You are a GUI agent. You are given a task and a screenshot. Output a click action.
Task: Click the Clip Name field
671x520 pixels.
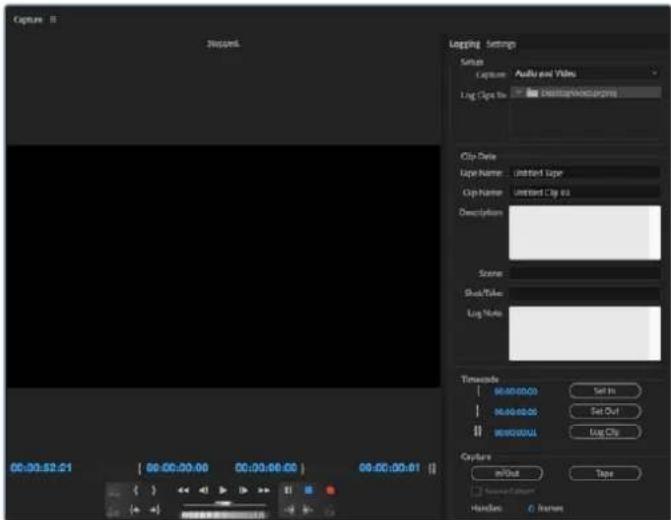click(x=585, y=193)
